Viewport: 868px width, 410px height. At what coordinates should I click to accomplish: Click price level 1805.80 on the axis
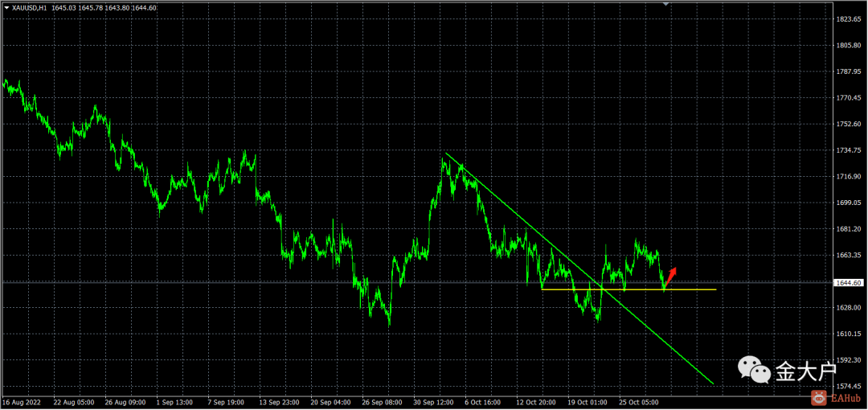click(850, 46)
